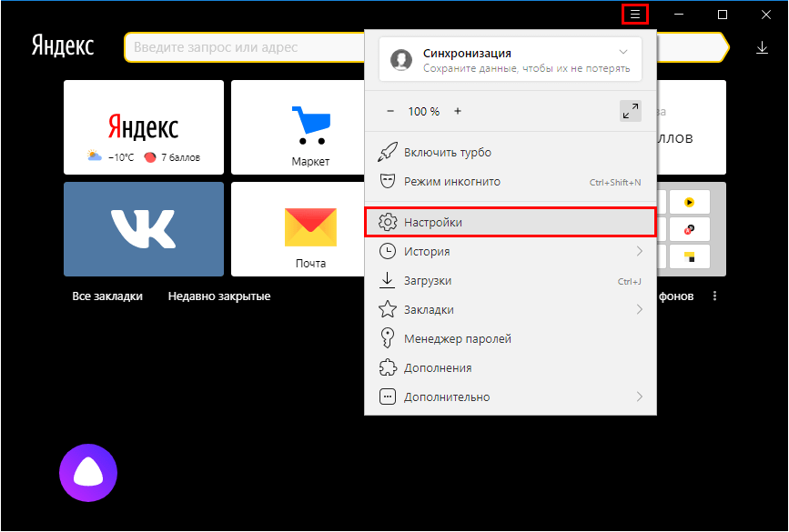
Task: Click the settings gear icon
Action: (x=388, y=222)
